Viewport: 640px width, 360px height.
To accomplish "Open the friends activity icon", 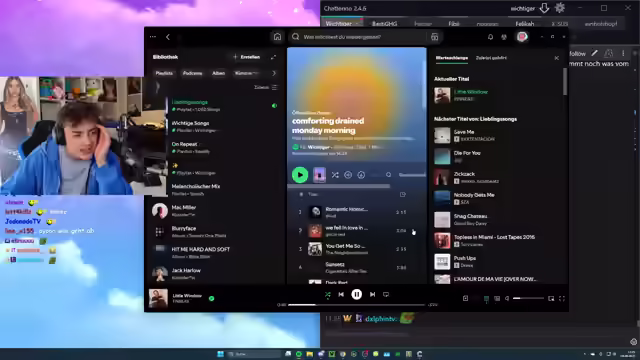I will 504,37.
